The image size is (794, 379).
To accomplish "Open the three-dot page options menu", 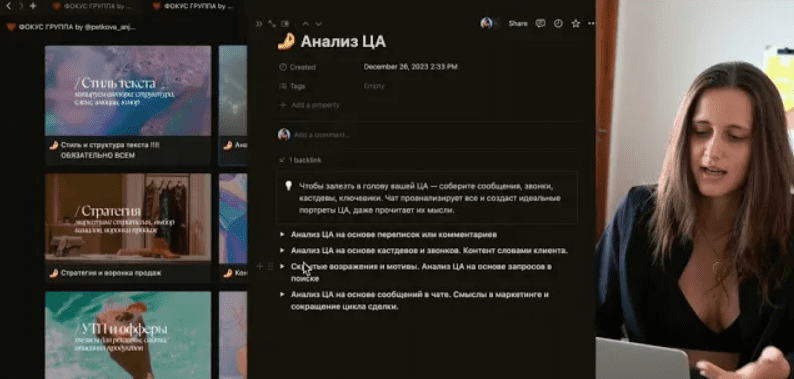I will pyautogui.click(x=591, y=23).
